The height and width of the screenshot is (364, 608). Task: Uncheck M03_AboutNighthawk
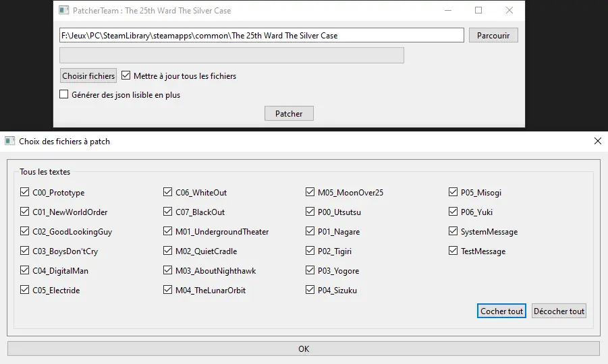point(167,270)
